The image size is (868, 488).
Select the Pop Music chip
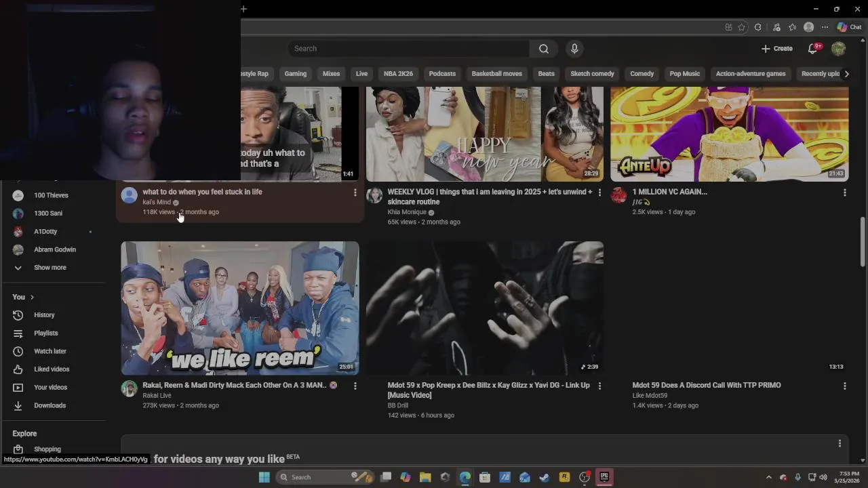pos(684,74)
